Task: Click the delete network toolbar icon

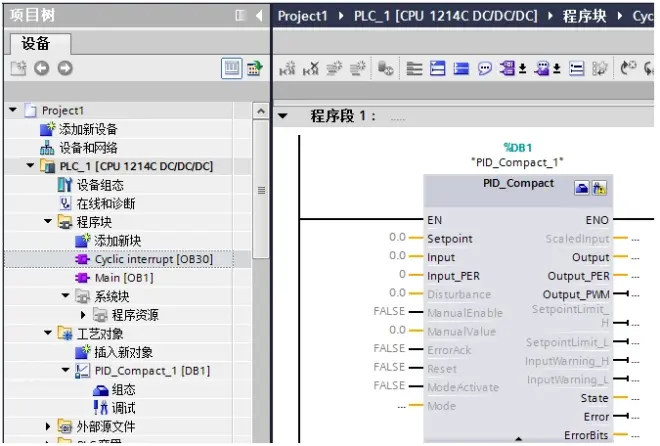Action: click(x=311, y=68)
